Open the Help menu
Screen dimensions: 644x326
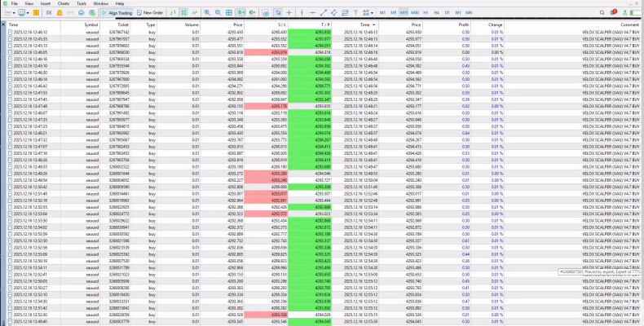(x=120, y=3)
